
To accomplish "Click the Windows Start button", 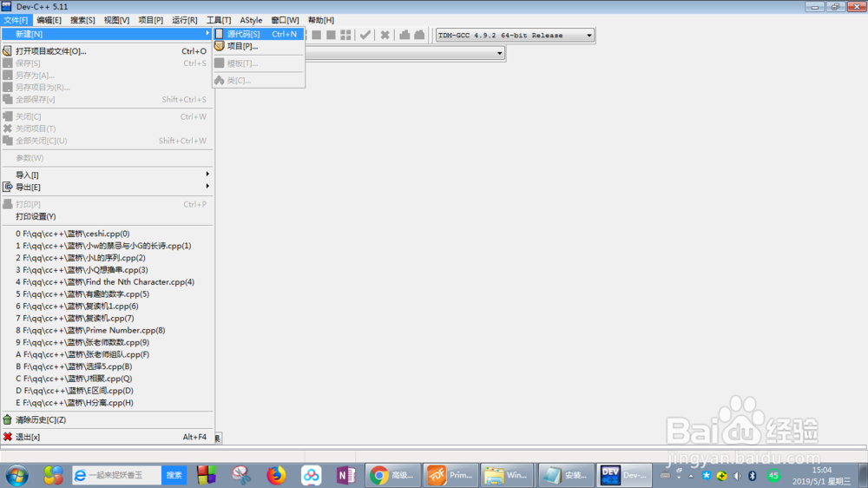I will [x=17, y=475].
